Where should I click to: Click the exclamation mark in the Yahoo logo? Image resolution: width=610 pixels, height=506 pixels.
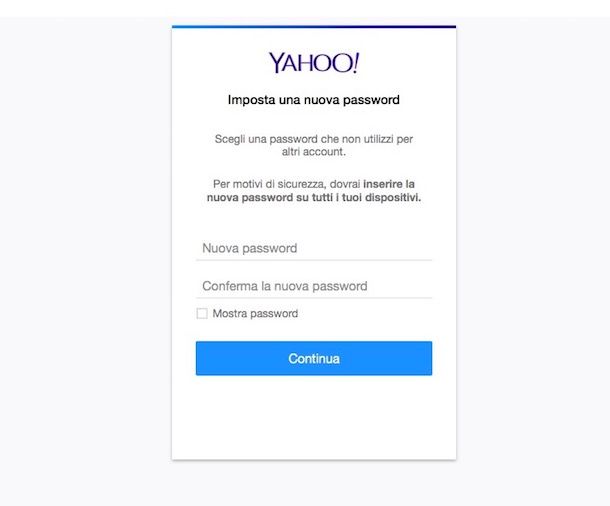click(356, 63)
